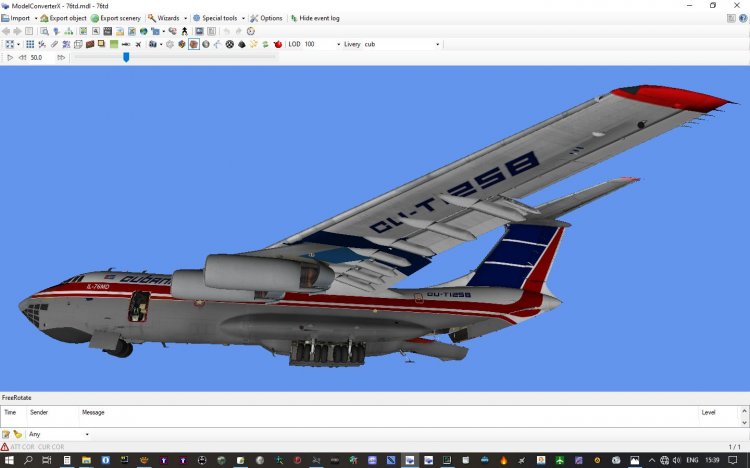Toggle the wireframe cube icon

pyautogui.click(x=78, y=44)
